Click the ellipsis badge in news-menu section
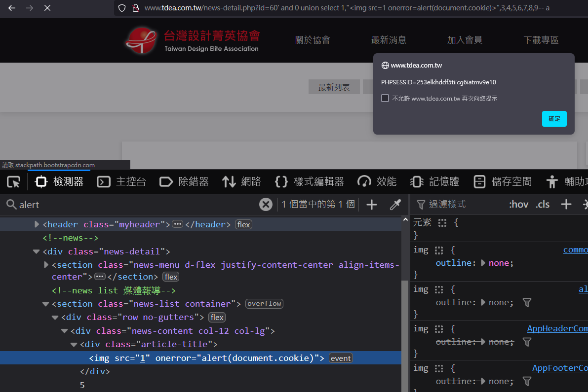The width and height of the screenshot is (588, 392). [x=100, y=277]
